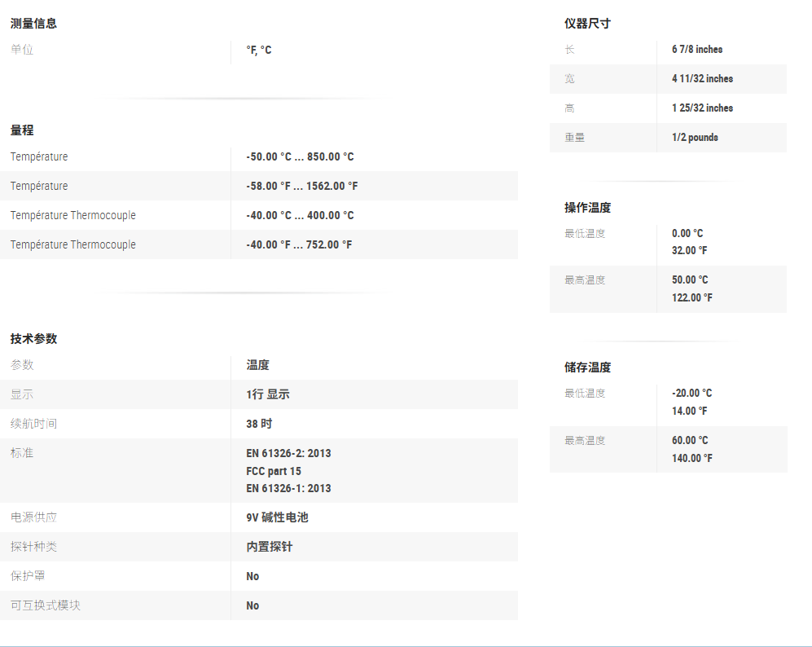Click the -58.00 °F ... 1562.00 °F value
812x647 pixels.
301,187
